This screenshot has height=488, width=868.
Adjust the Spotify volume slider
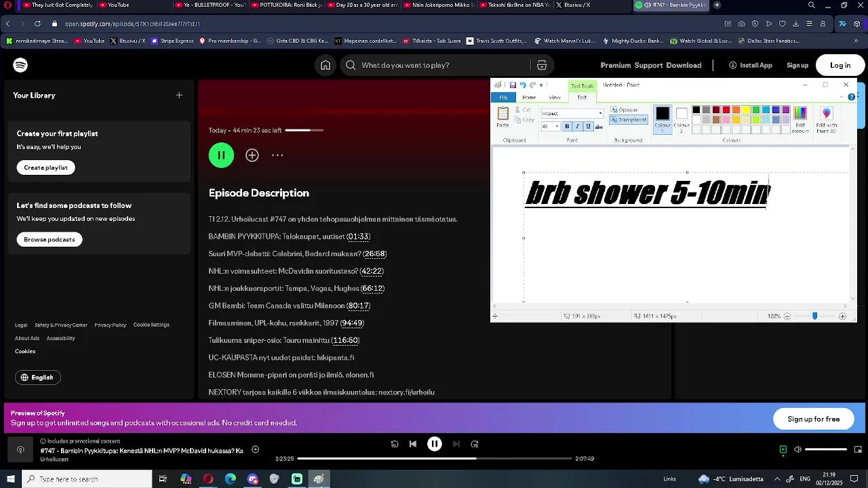pyautogui.click(x=826, y=449)
